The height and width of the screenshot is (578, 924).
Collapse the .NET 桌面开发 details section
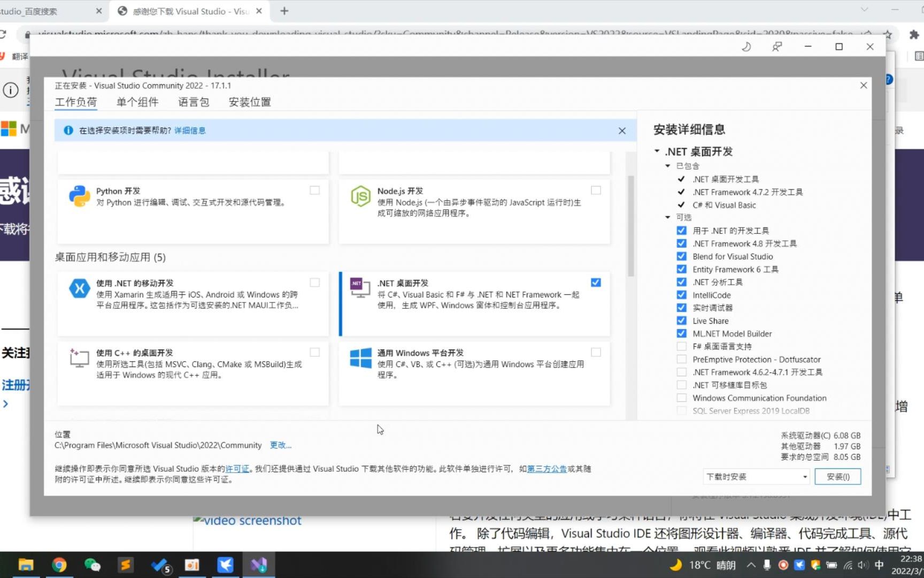[657, 151]
